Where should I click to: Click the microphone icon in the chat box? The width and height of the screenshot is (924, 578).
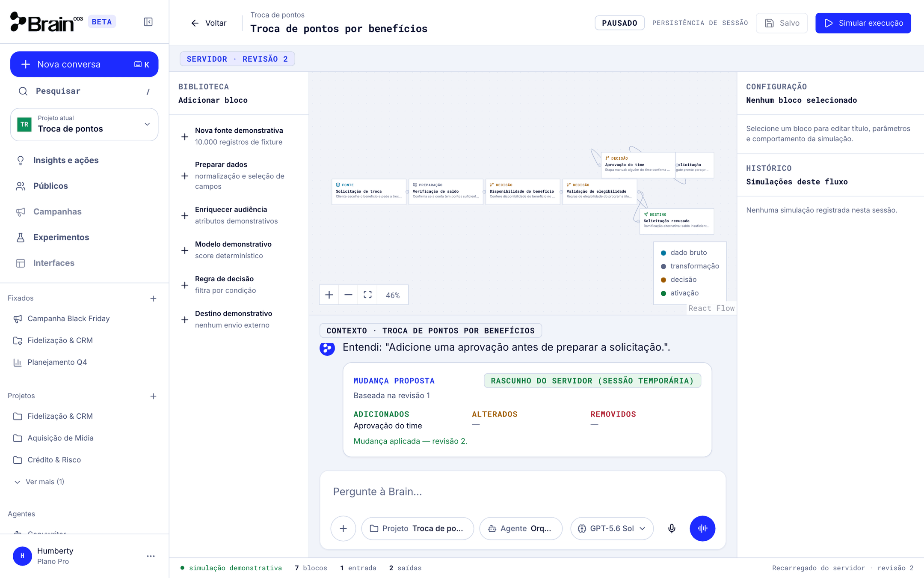(x=672, y=528)
